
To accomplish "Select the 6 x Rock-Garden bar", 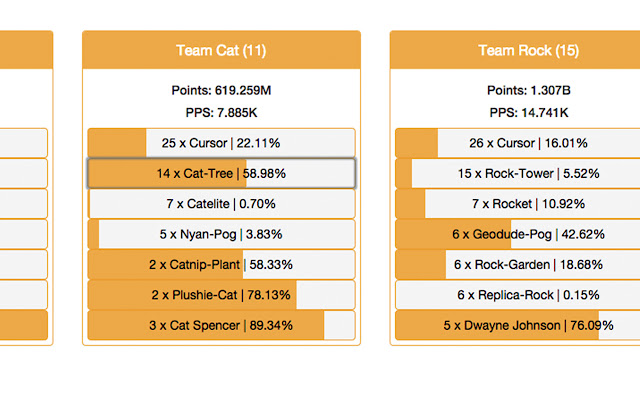I will point(518,264).
